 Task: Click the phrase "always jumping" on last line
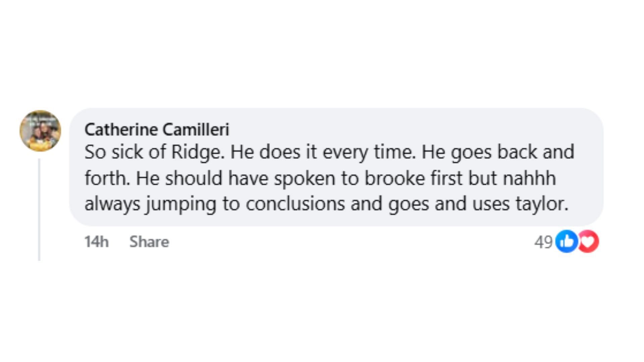pos(151,204)
